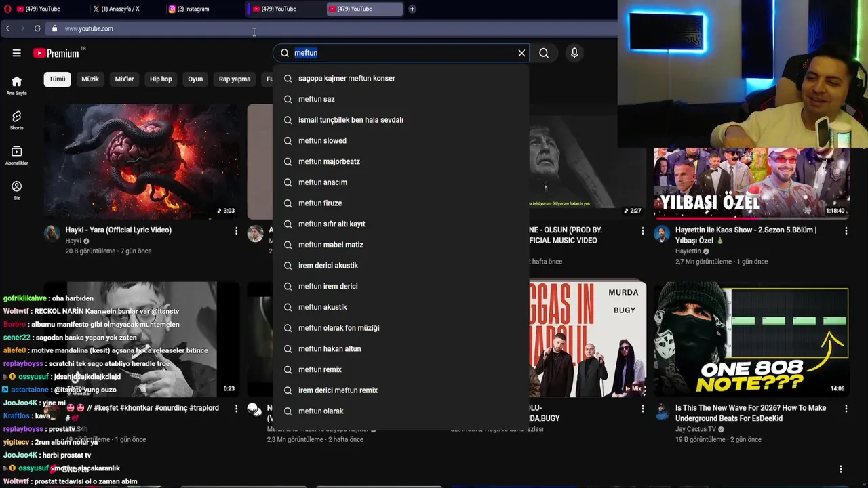Click the magnifier search button

544,53
